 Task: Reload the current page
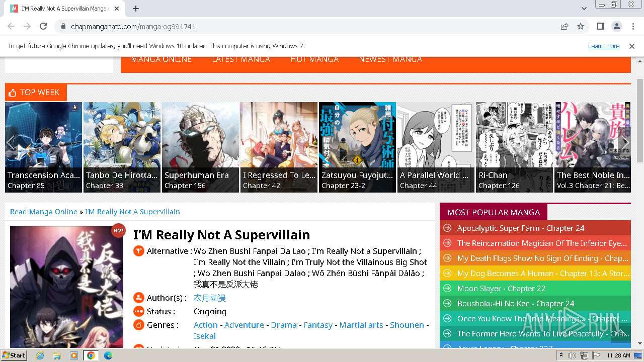click(x=43, y=26)
